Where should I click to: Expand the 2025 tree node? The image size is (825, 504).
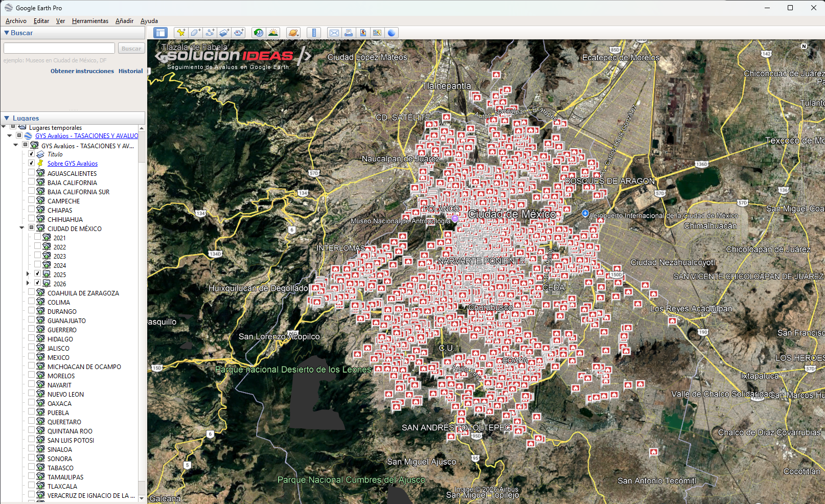pos(28,273)
